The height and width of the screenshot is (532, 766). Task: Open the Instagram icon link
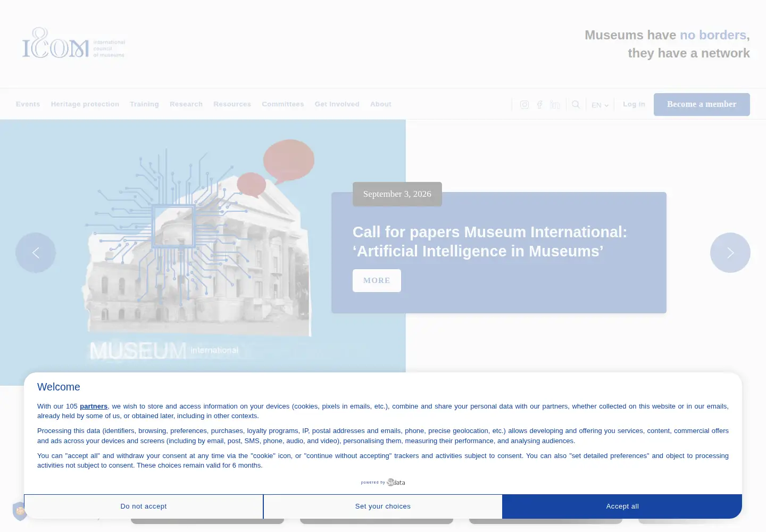pyautogui.click(x=524, y=105)
